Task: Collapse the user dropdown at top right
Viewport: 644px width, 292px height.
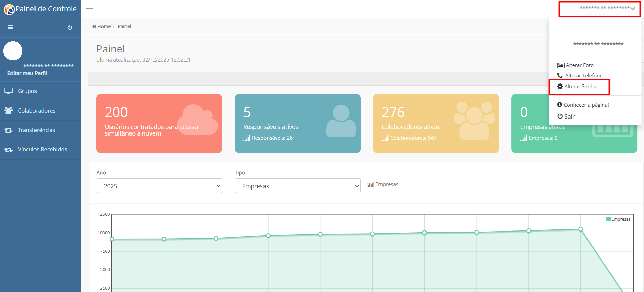Action: point(599,9)
